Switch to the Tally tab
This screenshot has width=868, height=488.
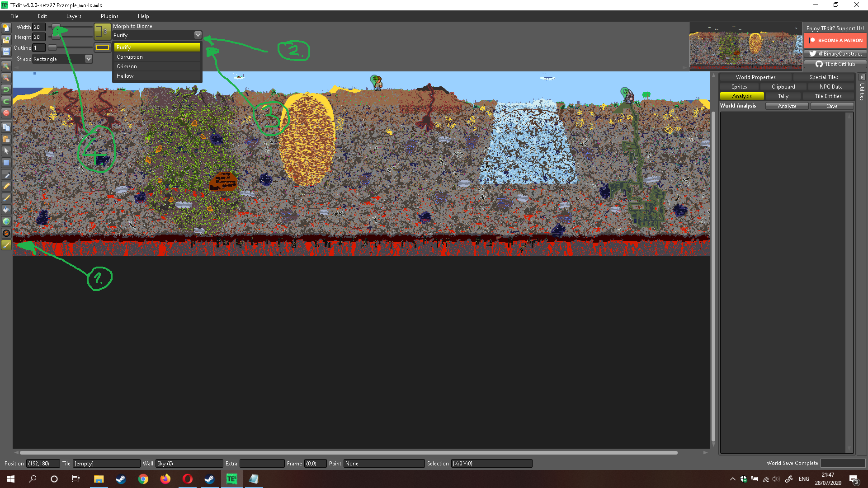tap(783, 96)
